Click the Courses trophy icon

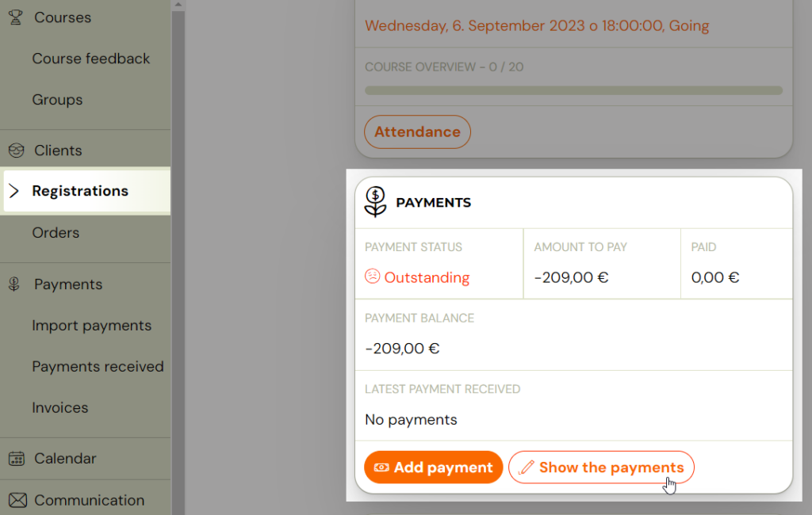click(x=16, y=17)
